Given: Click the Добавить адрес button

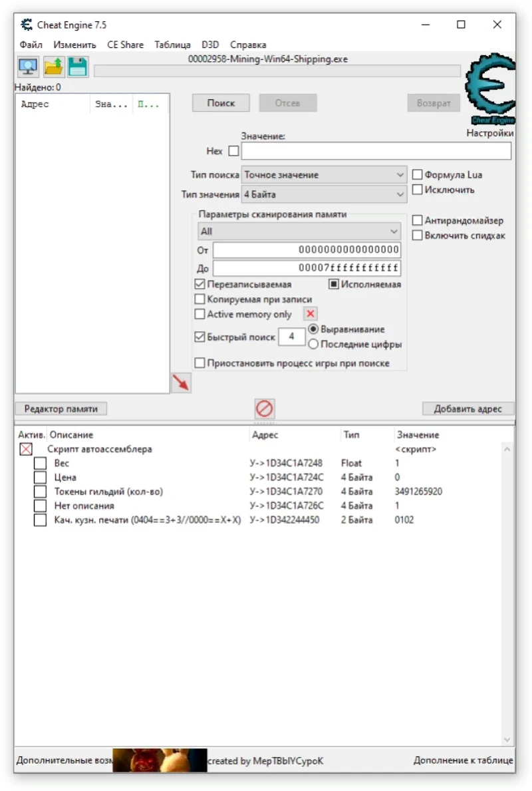Looking at the screenshot, I should [467, 408].
